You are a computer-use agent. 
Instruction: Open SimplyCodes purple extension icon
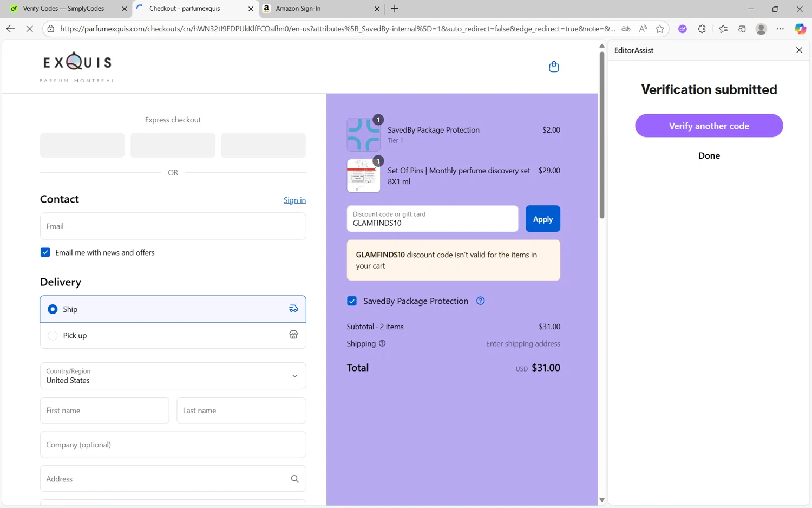pyautogui.click(x=683, y=29)
